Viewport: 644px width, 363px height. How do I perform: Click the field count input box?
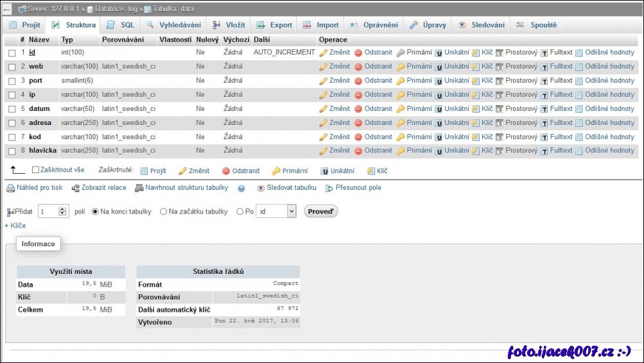(x=48, y=212)
